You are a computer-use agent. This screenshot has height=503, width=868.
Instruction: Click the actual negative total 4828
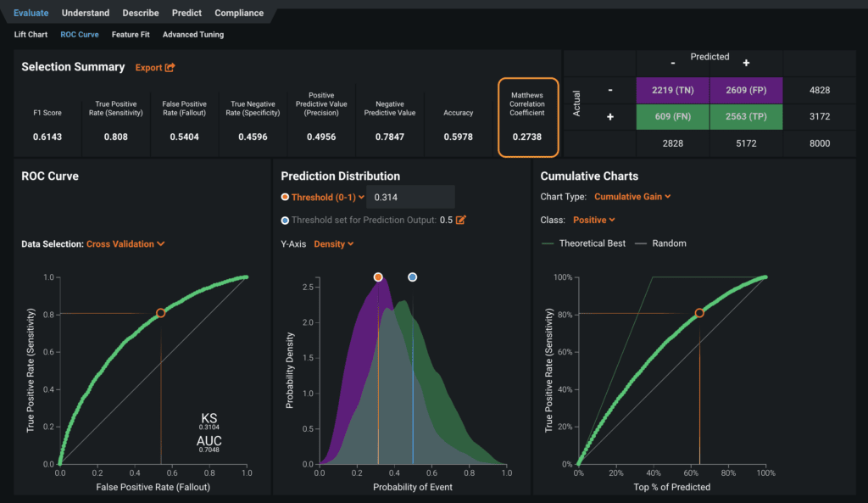tap(820, 90)
